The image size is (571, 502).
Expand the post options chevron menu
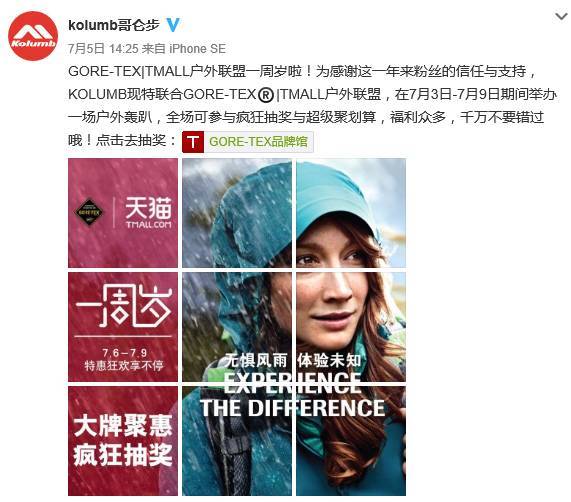(x=561, y=16)
